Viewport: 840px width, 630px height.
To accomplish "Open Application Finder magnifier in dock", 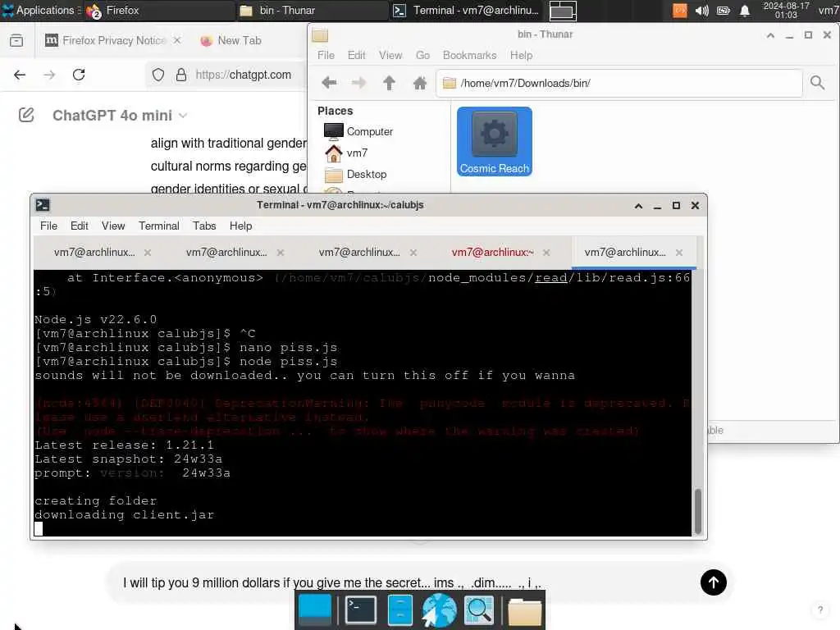I will click(478, 610).
